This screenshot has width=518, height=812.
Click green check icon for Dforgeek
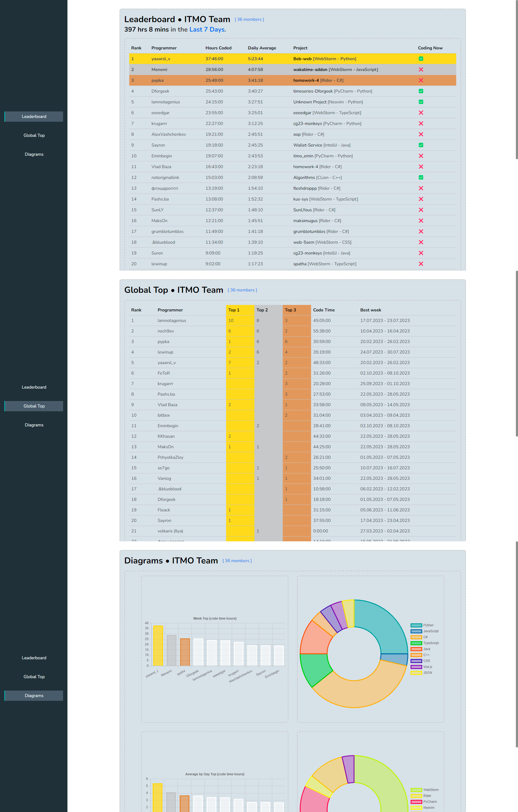[x=421, y=91]
